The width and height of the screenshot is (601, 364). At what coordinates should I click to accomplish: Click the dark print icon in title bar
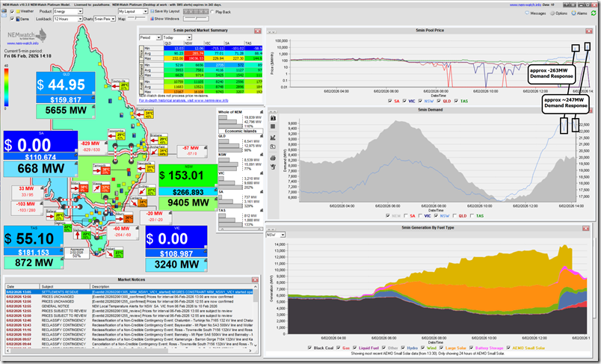[575, 5]
